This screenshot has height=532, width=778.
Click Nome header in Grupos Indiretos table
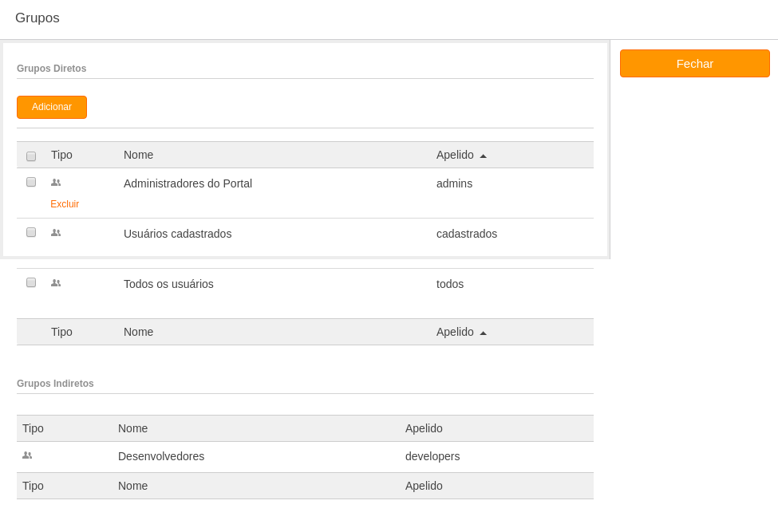[x=132, y=428]
